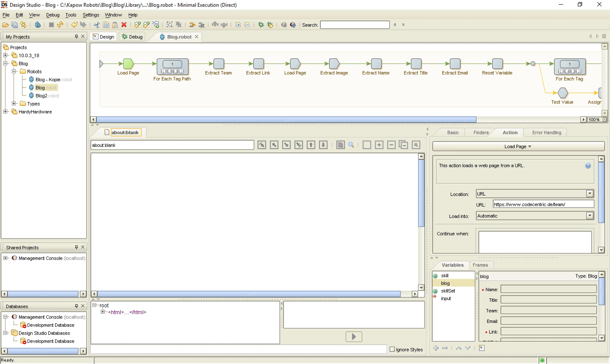
Task: Switch to the Finders panel tab
Action: pos(480,133)
